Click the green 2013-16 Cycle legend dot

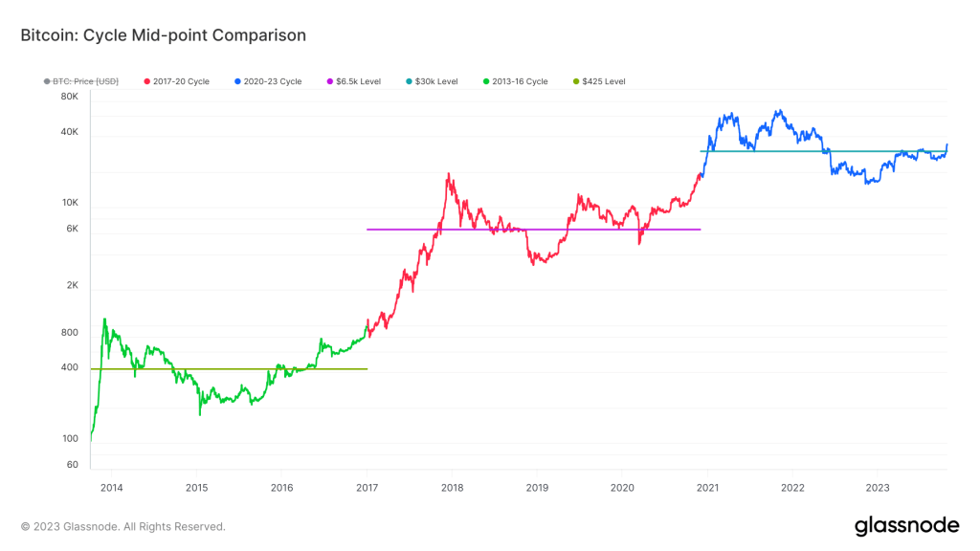click(486, 82)
